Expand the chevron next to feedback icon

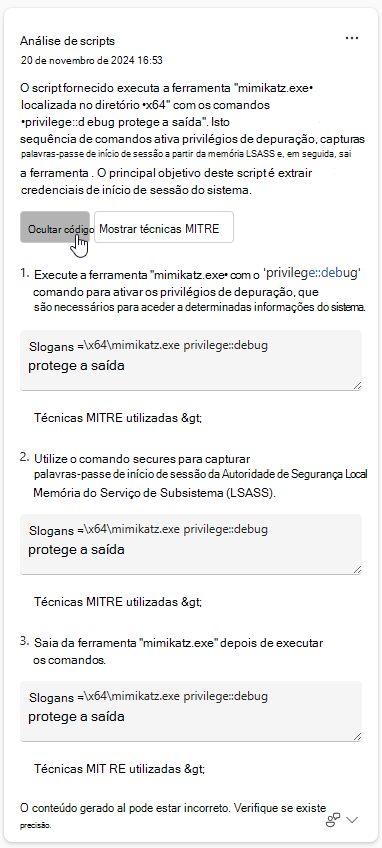point(352,820)
